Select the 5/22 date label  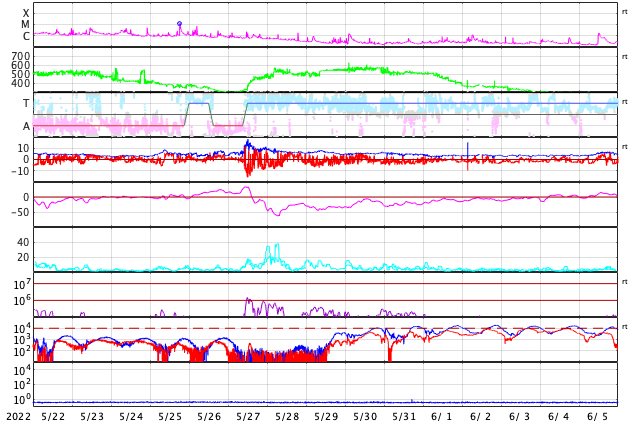tap(53, 416)
